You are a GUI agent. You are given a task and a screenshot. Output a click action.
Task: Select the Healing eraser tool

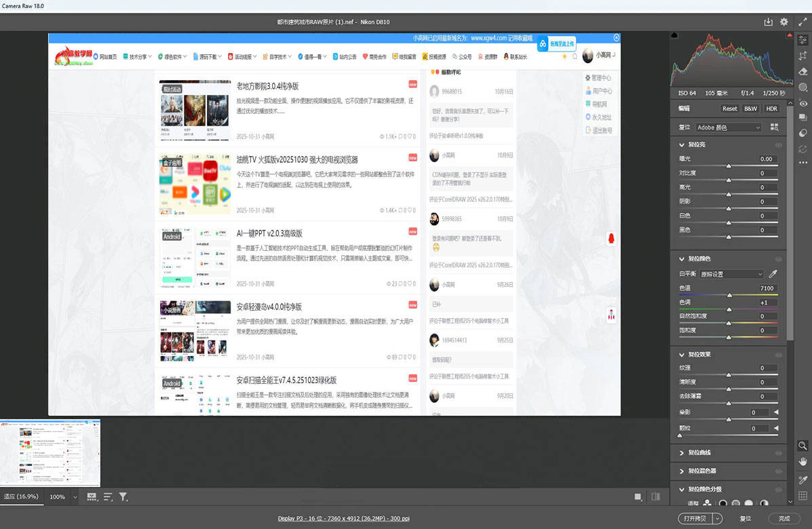[803, 71]
